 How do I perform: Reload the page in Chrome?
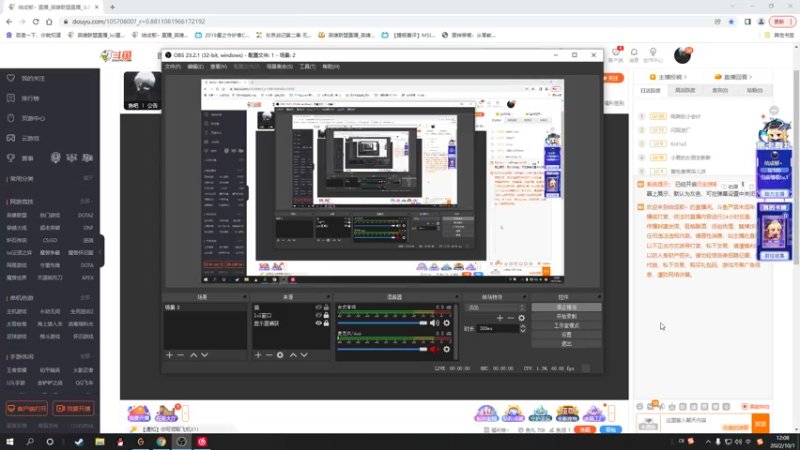point(36,21)
